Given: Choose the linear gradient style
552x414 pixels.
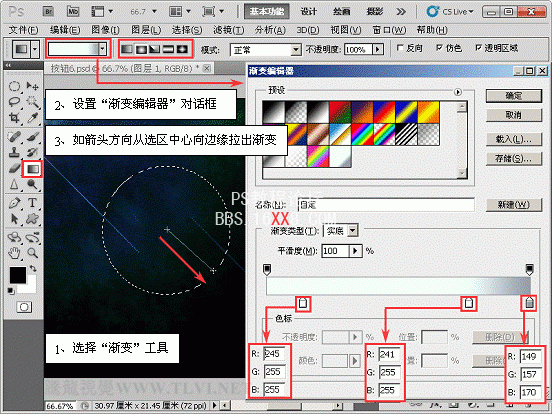Looking at the screenshot, I should coord(126,49).
